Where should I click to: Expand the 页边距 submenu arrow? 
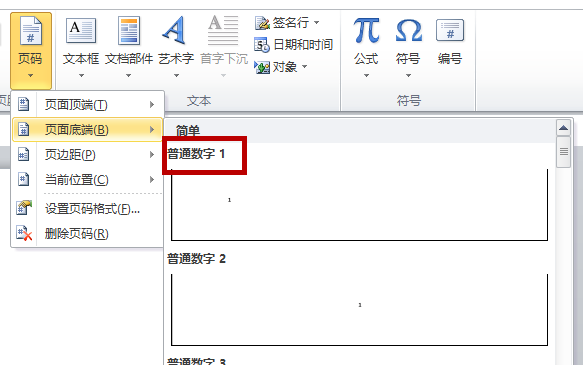pyautogui.click(x=152, y=155)
